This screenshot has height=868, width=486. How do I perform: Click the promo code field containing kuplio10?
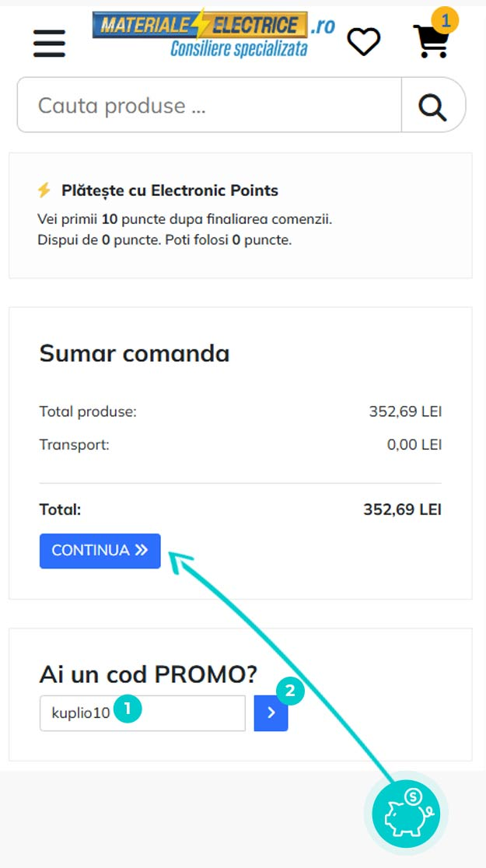[x=142, y=713]
